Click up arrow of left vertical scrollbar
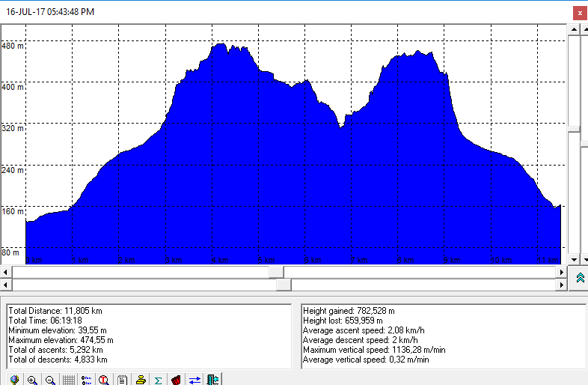Screen dimensions: 588x385 coord(573,28)
